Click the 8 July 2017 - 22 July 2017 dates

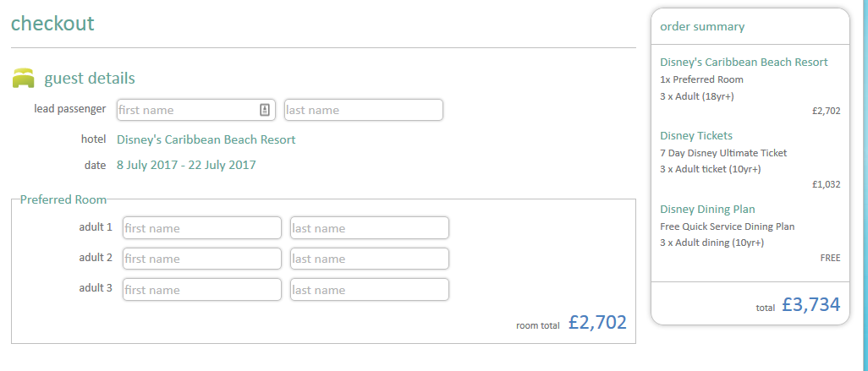pos(185,165)
